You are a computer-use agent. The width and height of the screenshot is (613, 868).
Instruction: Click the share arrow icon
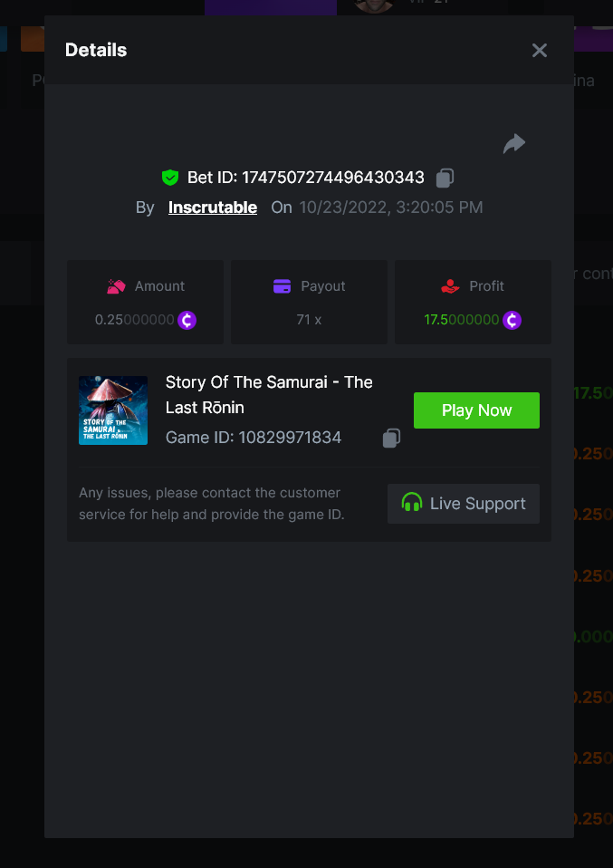tap(514, 144)
